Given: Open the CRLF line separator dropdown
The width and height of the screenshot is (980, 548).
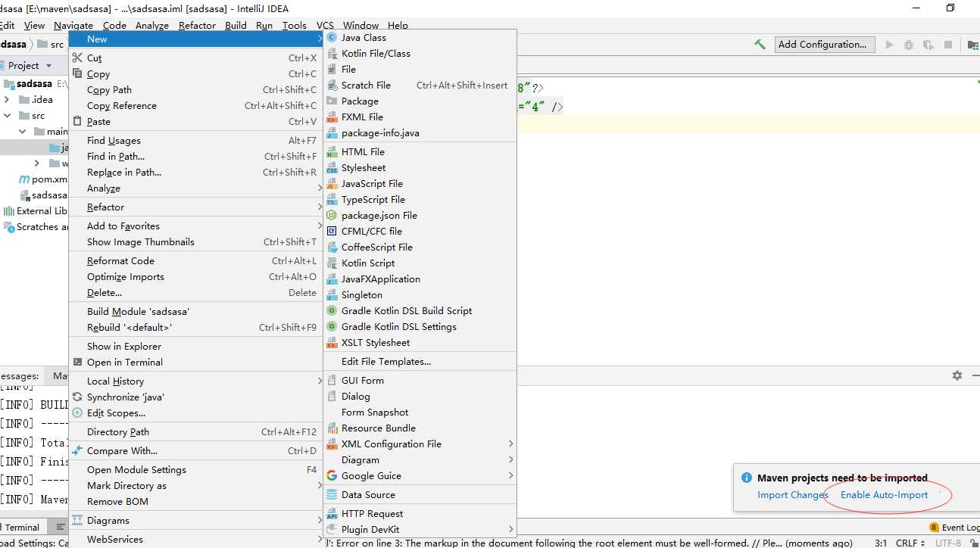Looking at the screenshot, I should point(910,543).
